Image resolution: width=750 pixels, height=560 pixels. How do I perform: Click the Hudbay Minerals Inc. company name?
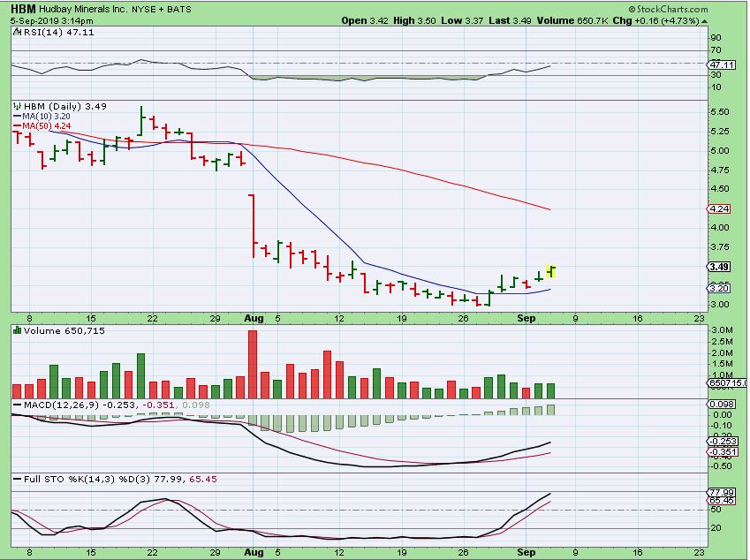83,9
